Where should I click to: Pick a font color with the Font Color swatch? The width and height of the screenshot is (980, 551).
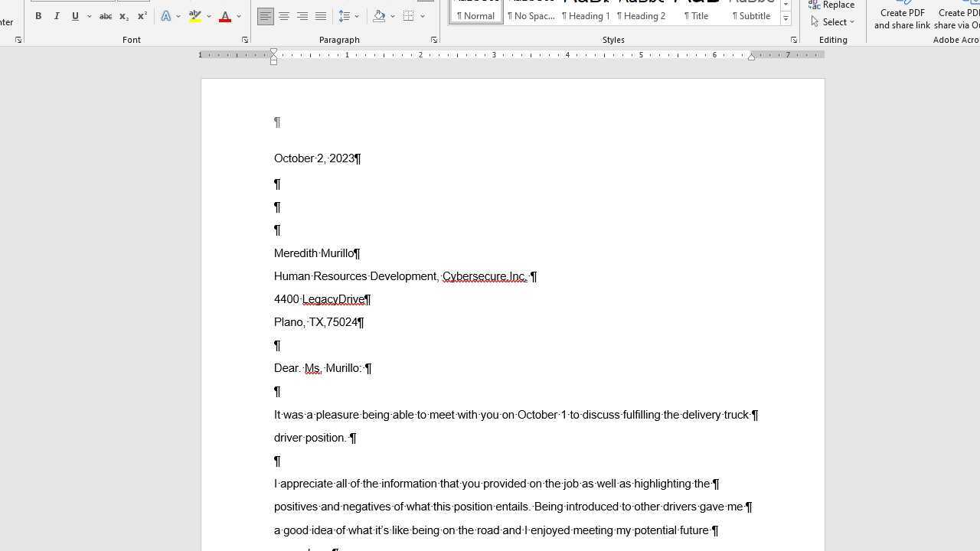[x=225, y=16]
